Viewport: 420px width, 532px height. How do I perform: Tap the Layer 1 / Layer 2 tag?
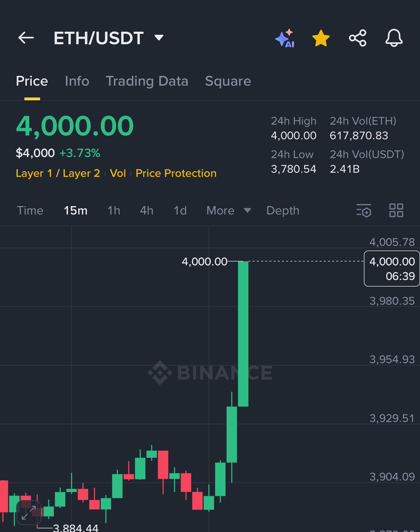[x=58, y=173]
